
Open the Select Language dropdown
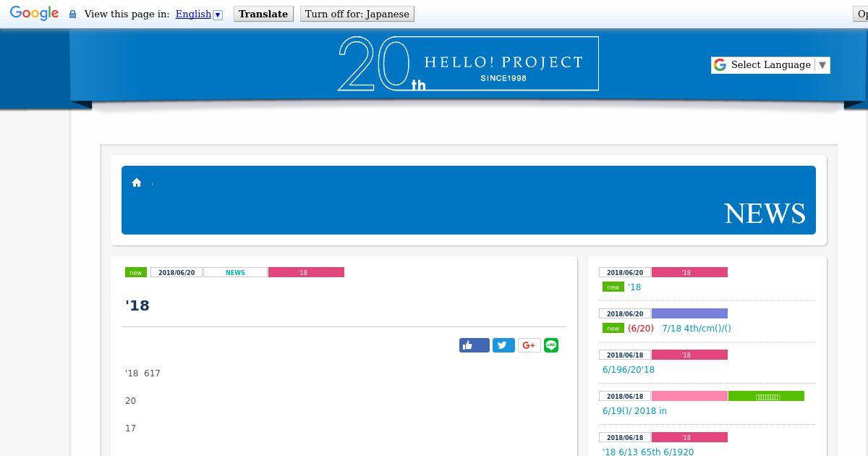click(x=770, y=64)
